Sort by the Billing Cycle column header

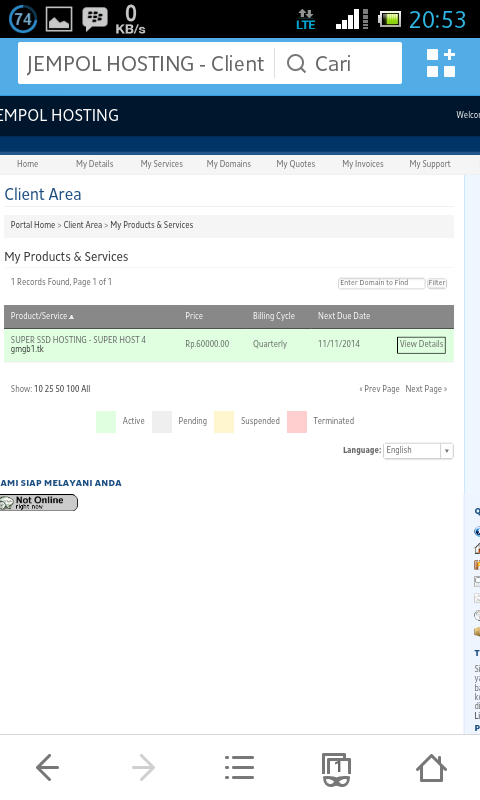coord(274,316)
